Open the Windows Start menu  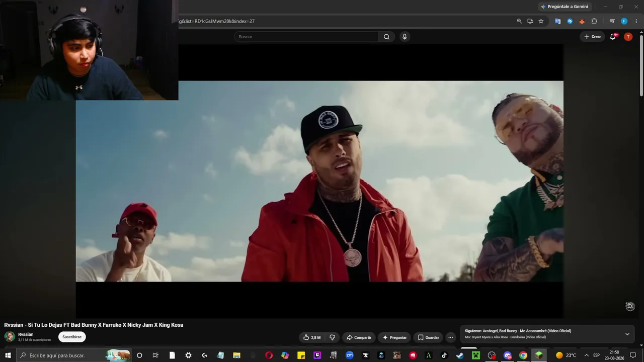coord(8,355)
